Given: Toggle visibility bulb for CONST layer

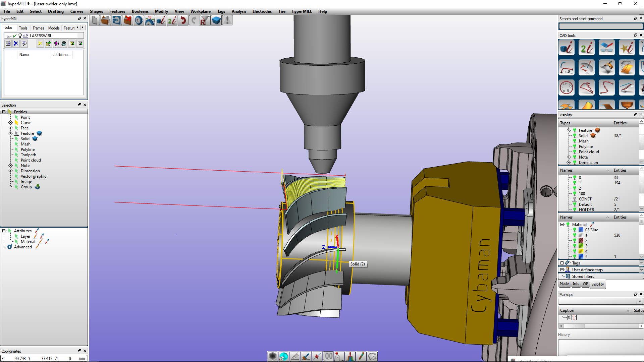Looking at the screenshot, I should tap(575, 199).
